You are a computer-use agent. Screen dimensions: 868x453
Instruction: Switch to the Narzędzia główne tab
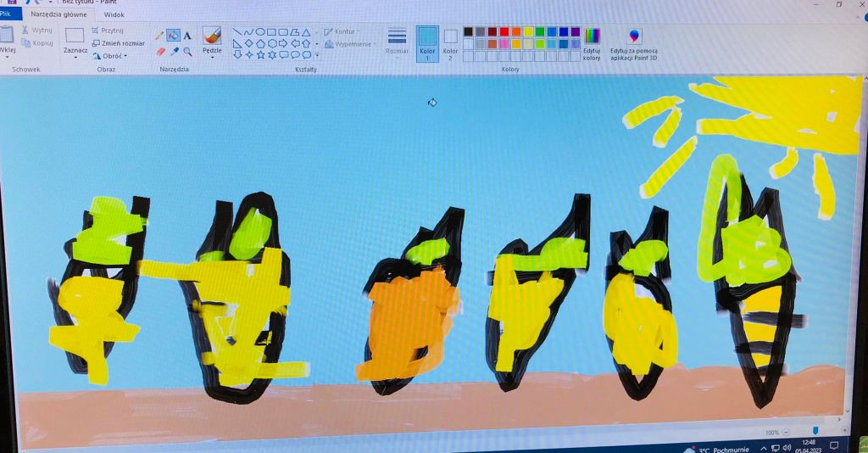pyautogui.click(x=58, y=14)
